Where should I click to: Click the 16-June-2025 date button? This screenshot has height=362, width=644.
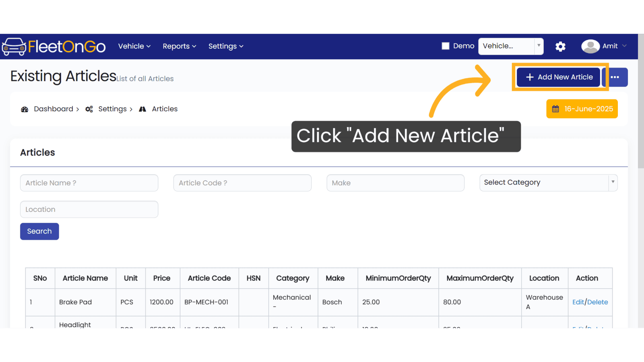(582, 109)
